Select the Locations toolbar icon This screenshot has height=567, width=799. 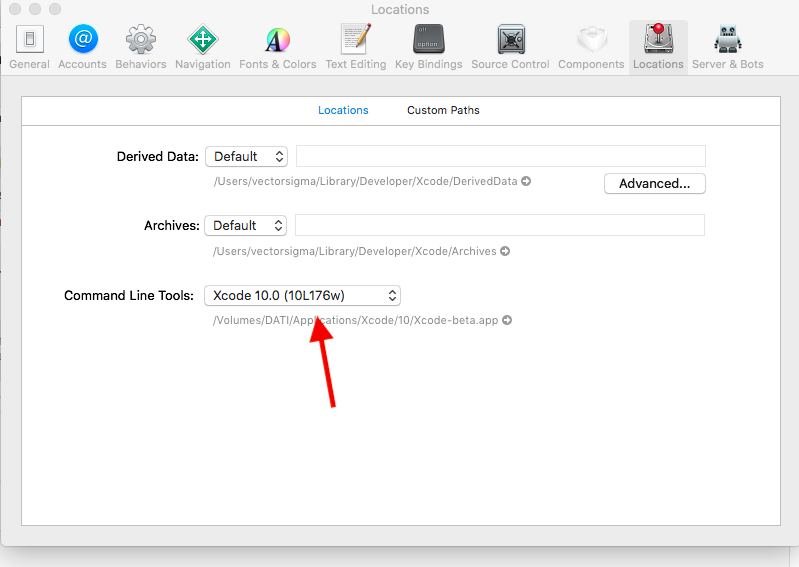pos(658,47)
